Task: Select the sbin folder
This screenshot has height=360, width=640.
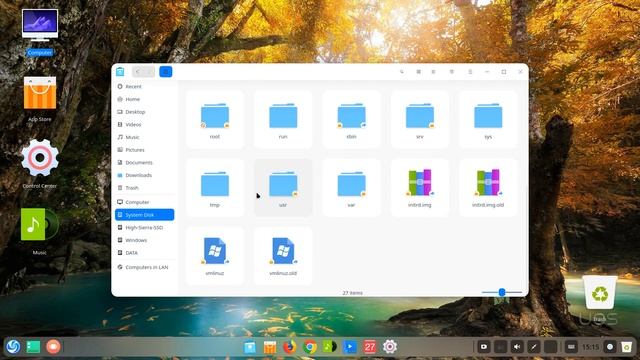Action: click(351, 119)
